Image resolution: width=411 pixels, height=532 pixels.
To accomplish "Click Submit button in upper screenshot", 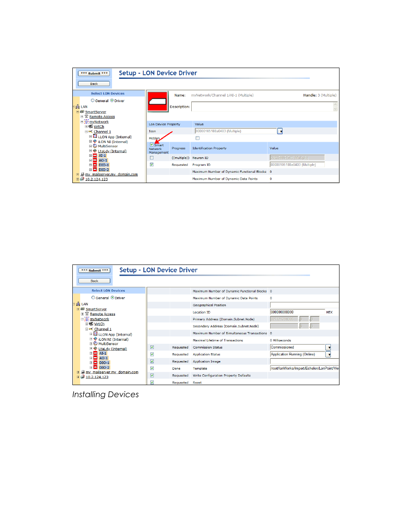I will [x=94, y=73].
